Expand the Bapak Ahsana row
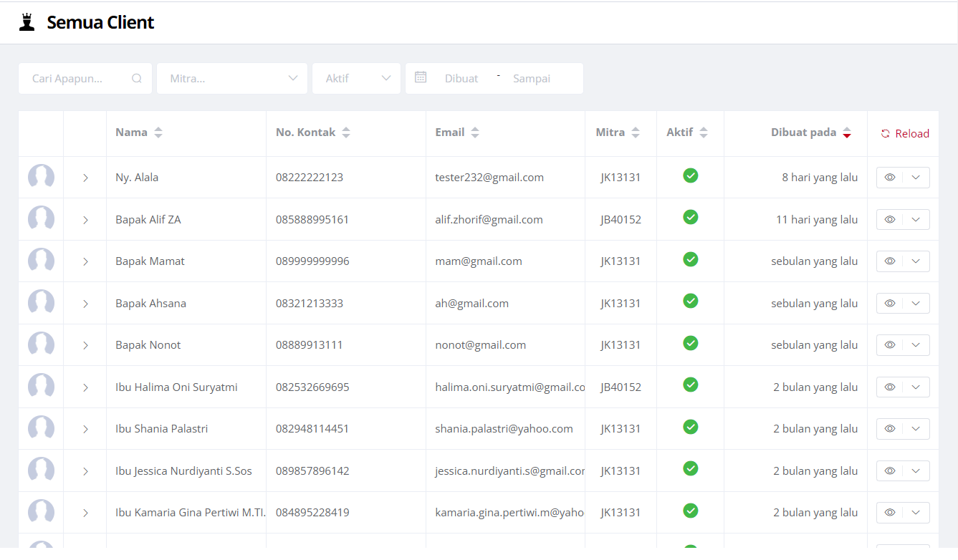 pyautogui.click(x=85, y=304)
